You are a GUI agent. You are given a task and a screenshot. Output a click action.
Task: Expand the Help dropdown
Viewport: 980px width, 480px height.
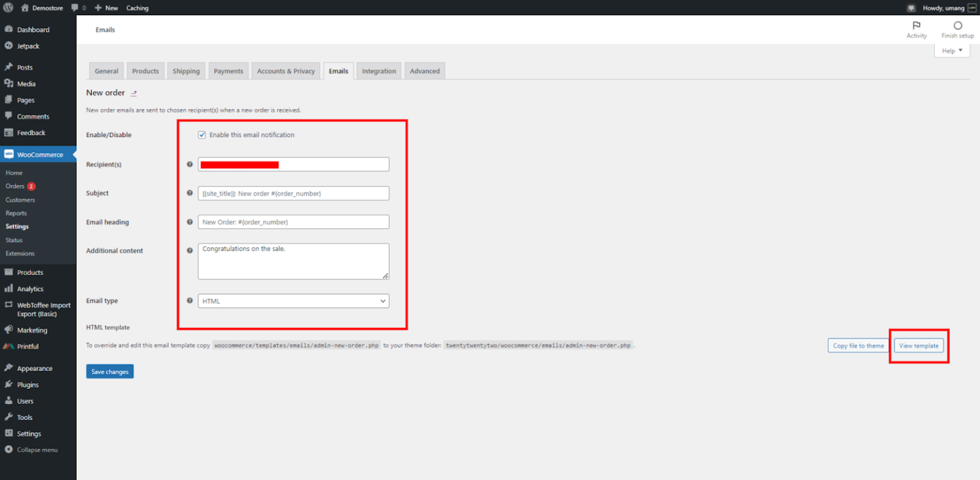[x=951, y=51]
